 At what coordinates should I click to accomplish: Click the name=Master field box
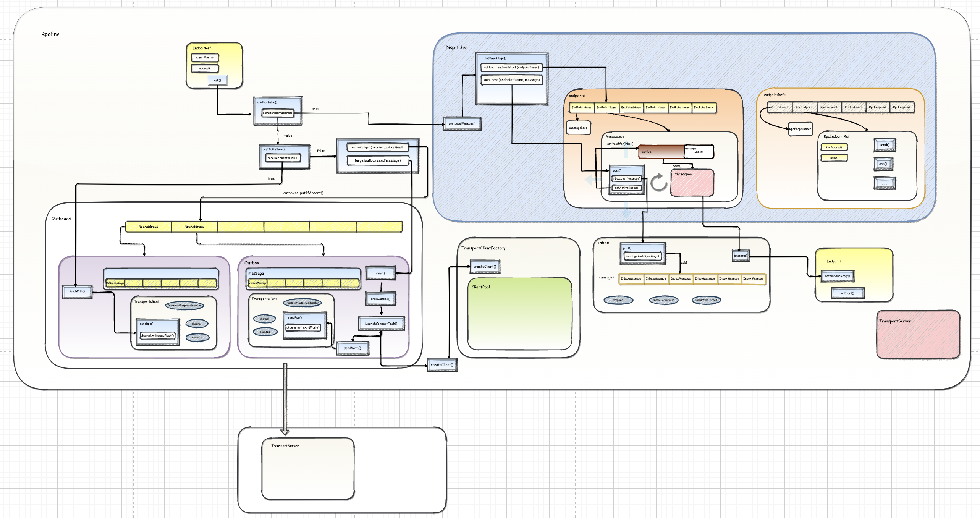pyautogui.click(x=205, y=58)
